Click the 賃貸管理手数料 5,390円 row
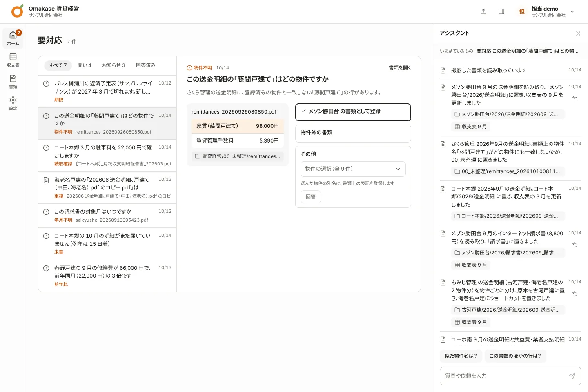Screen dimensions: 588x392 click(238, 141)
